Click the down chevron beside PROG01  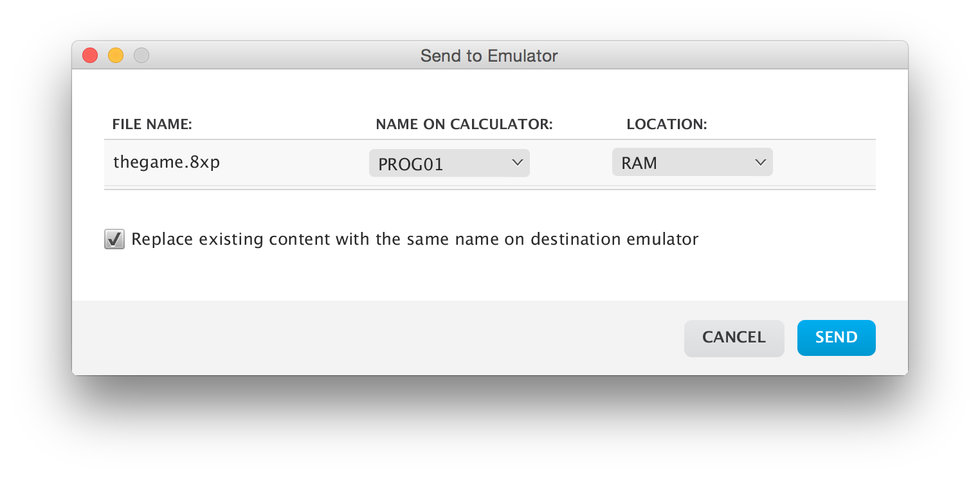[x=517, y=163]
